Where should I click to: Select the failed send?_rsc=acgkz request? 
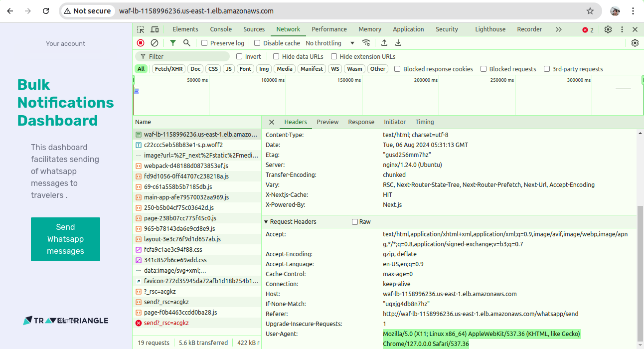coord(166,323)
